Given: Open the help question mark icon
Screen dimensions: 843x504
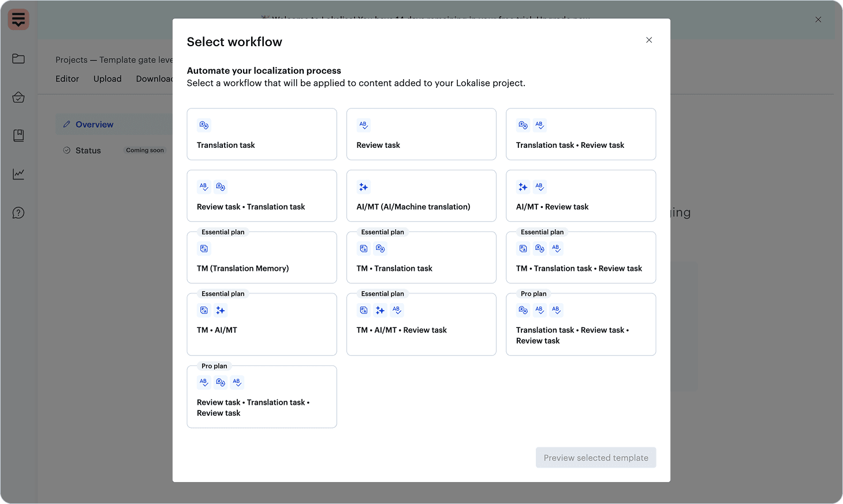Looking at the screenshot, I should [18, 213].
